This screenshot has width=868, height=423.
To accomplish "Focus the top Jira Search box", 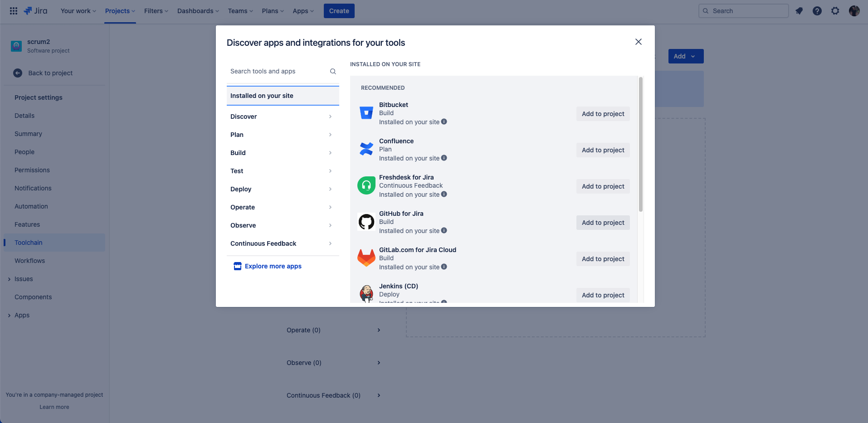I will [x=744, y=11].
